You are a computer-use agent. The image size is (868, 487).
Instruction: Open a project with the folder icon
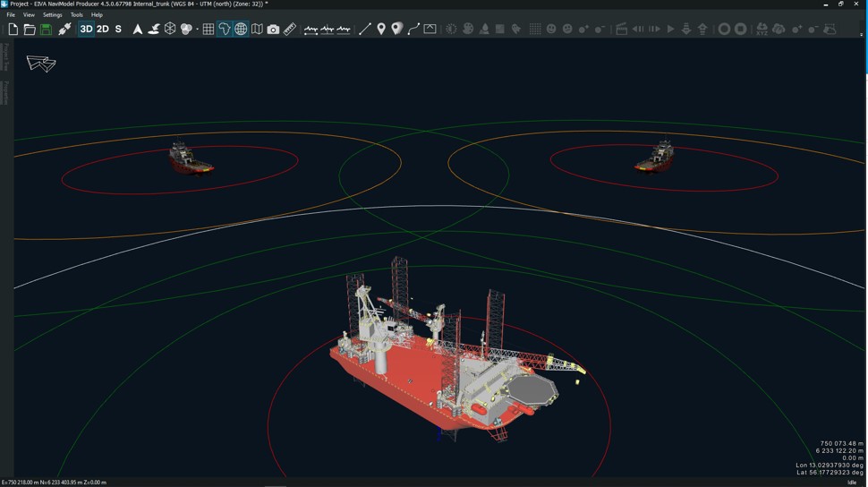30,30
